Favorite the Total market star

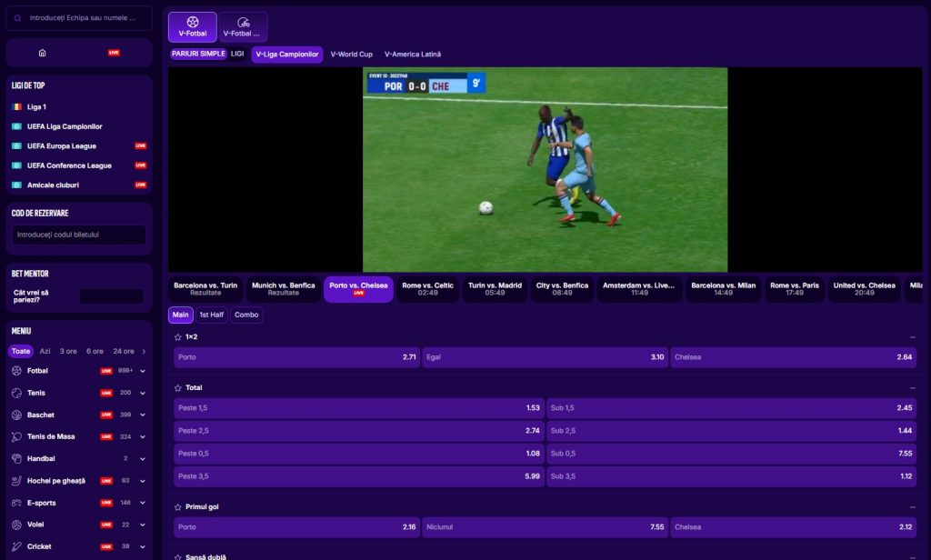177,388
